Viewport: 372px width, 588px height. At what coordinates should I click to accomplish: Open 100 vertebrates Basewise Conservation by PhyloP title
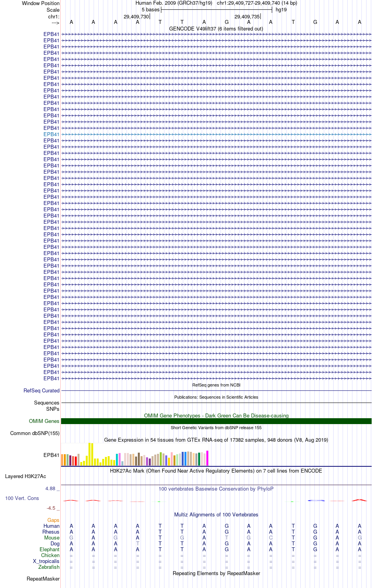pos(216,489)
